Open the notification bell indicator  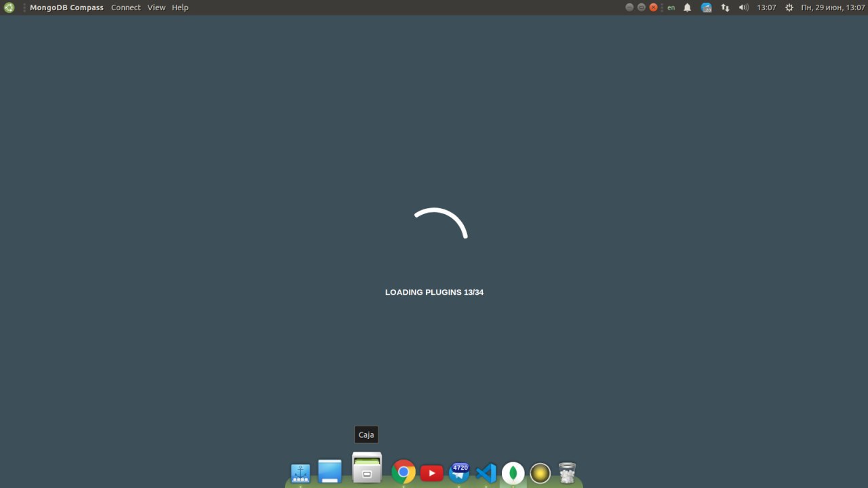click(688, 7)
